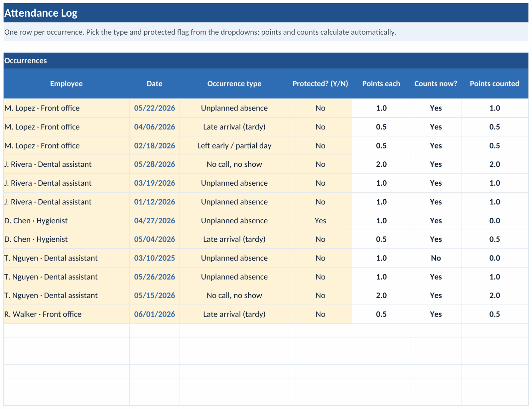The width and height of the screenshot is (532, 409).
Task: Click Points counted 0.0 in D. Chen row
Action: click(x=495, y=221)
